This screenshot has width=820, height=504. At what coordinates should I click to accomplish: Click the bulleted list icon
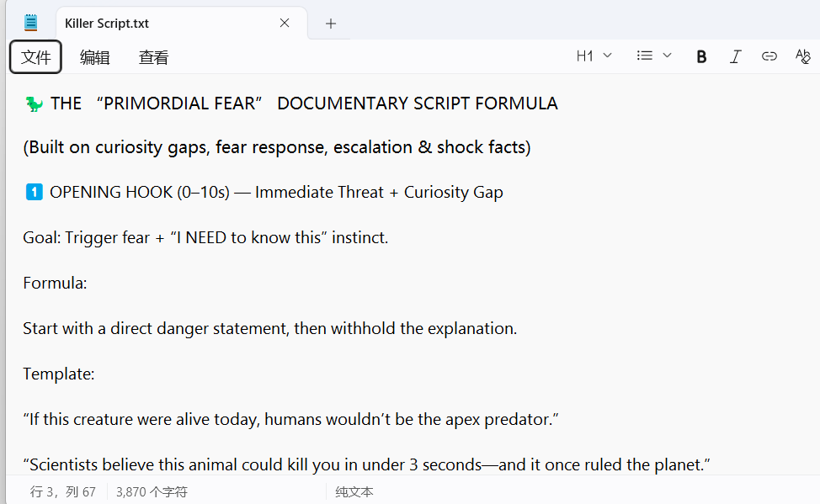pos(645,56)
